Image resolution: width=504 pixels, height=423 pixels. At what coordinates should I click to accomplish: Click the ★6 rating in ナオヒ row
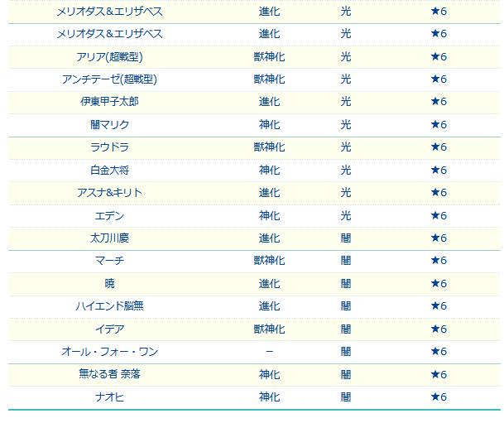(x=439, y=397)
